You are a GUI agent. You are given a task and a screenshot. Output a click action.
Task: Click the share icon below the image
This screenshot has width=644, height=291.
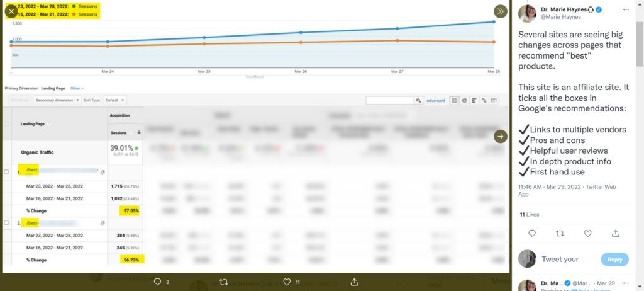click(355, 282)
